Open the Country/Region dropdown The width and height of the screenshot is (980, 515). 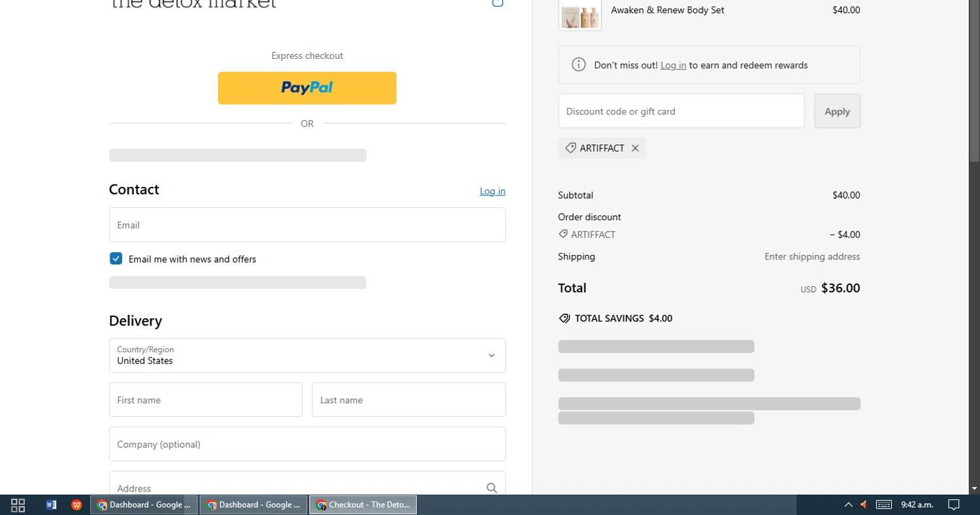pos(307,356)
